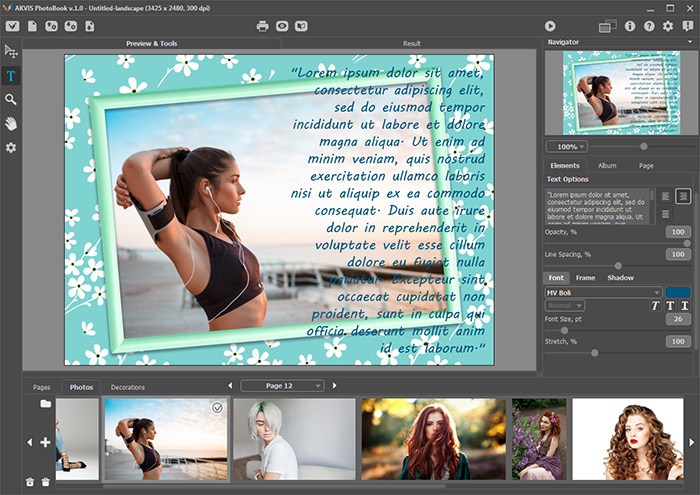The height and width of the screenshot is (495, 700).
Task: Switch to the Result tab
Action: tap(411, 43)
